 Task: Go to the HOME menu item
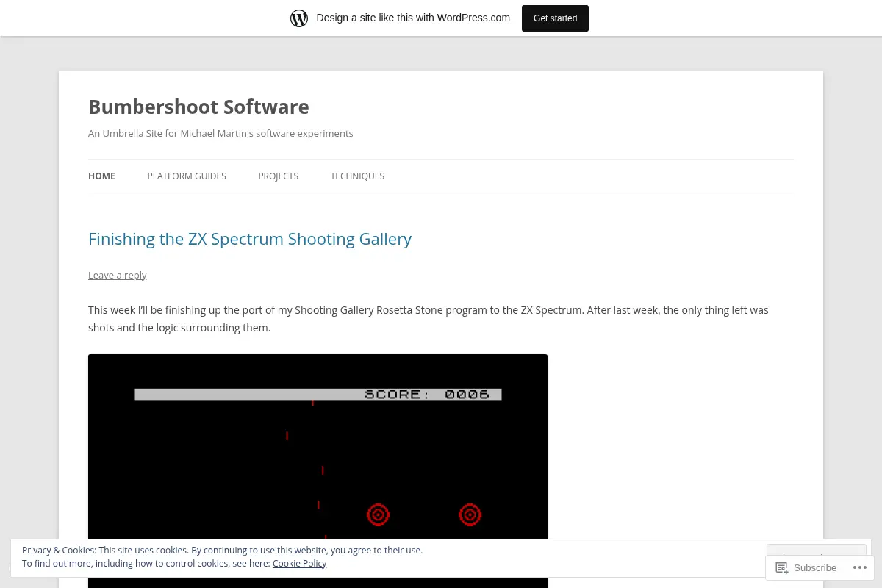coord(101,176)
